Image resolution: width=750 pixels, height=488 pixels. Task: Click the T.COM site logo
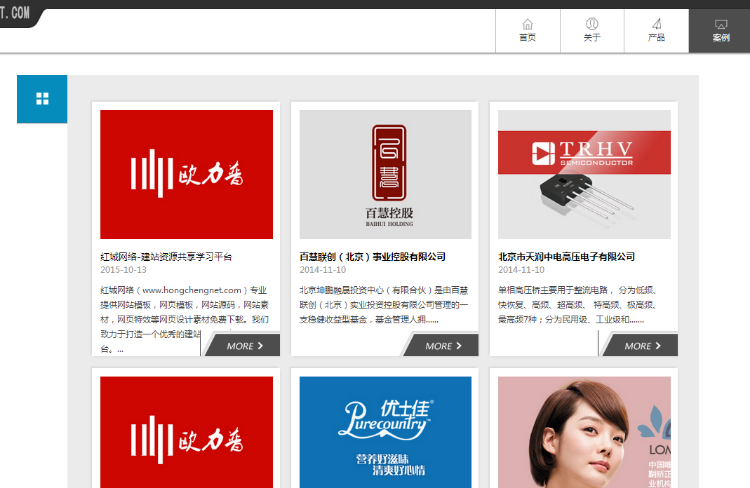click(x=15, y=13)
